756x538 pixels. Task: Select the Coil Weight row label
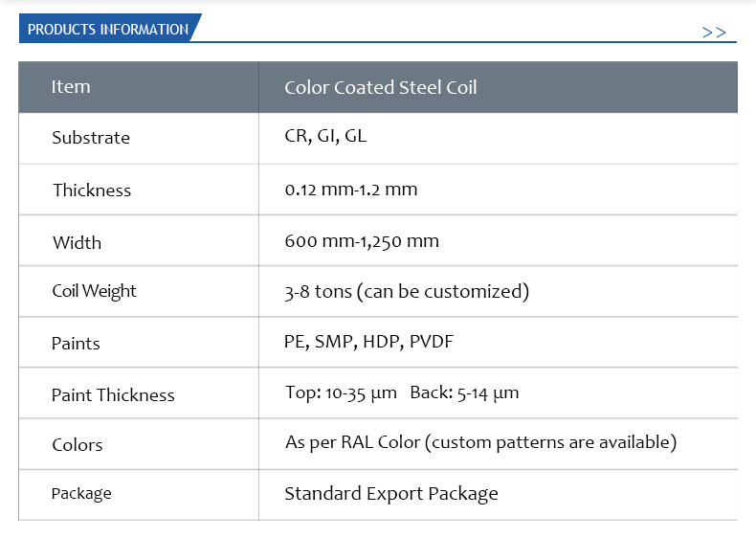tap(94, 291)
